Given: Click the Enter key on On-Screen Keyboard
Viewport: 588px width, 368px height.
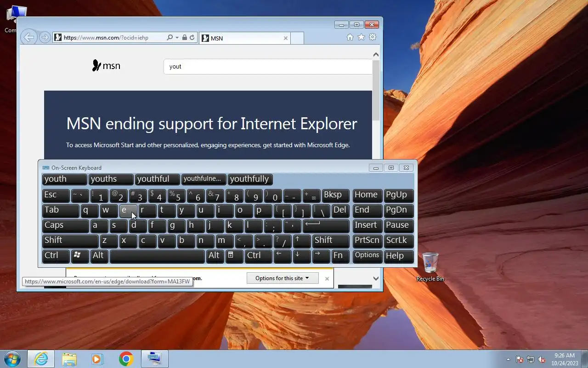Looking at the screenshot, I should [326, 226].
